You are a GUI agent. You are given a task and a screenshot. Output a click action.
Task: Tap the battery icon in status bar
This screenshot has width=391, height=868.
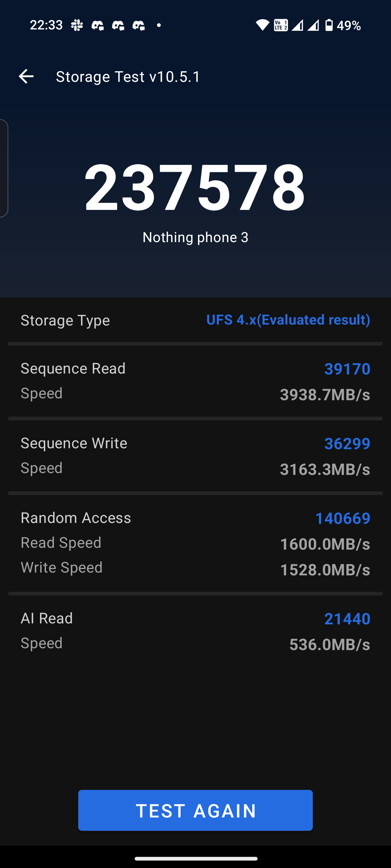click(329, 25)
